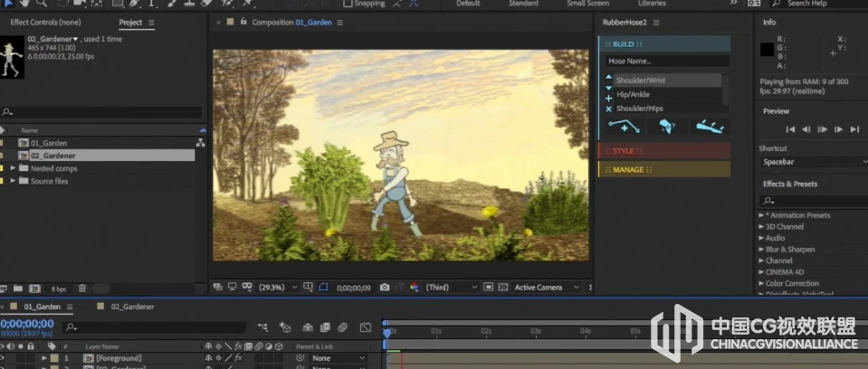This screenshot has width=868, height=369.
Task: Open Active Camera view dropdown
Action: pyautogui.click(x=546, y=287)
